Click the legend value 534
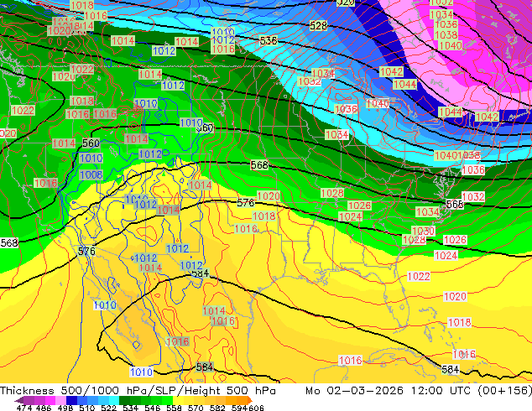Image resolution: width=532 pixels, height=411 pixels. (130, 408)
